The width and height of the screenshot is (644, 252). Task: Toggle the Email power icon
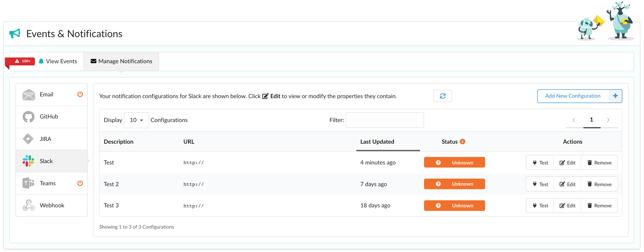pos(80,94)
